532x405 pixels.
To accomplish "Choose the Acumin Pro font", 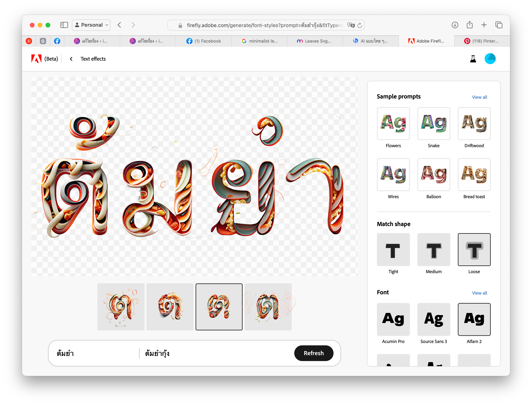I will tap(393, 319).
